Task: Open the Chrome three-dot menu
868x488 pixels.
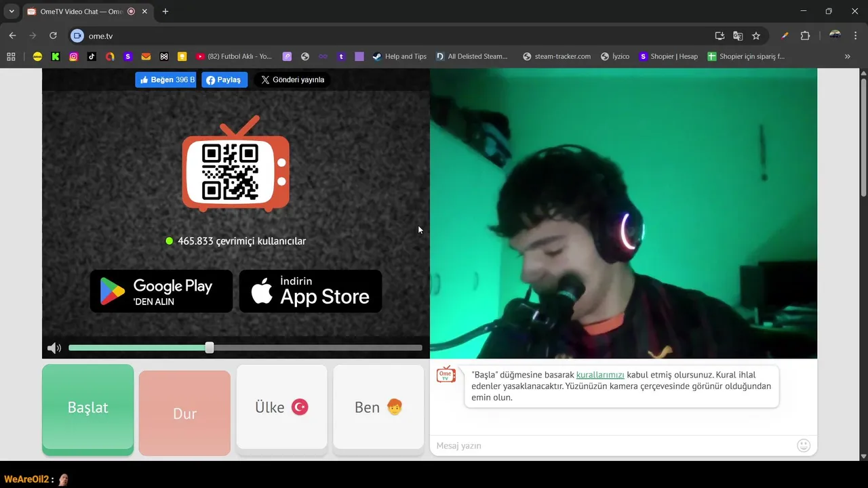Action: (x=854, y=36)
